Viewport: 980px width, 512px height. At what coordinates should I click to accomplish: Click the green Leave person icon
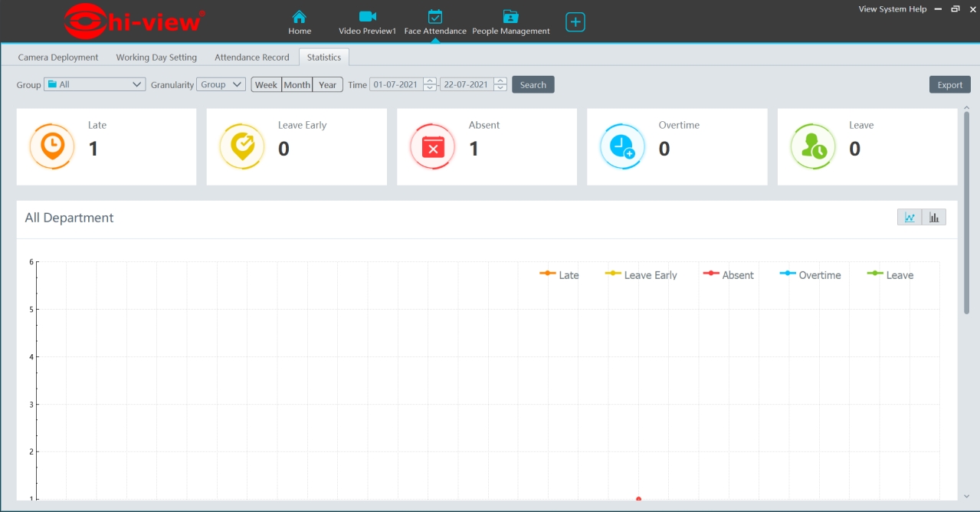tap(813, 146)
